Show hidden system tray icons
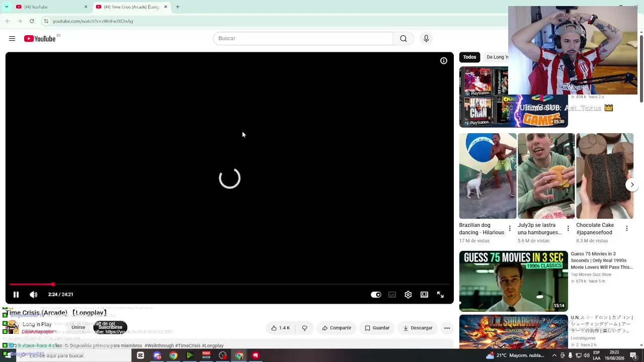Screen dimensions: 644x362 (x=553, y=355)
